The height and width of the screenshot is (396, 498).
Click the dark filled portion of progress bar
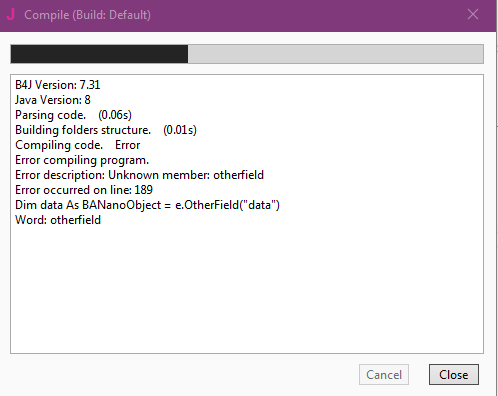pos(99,54)
